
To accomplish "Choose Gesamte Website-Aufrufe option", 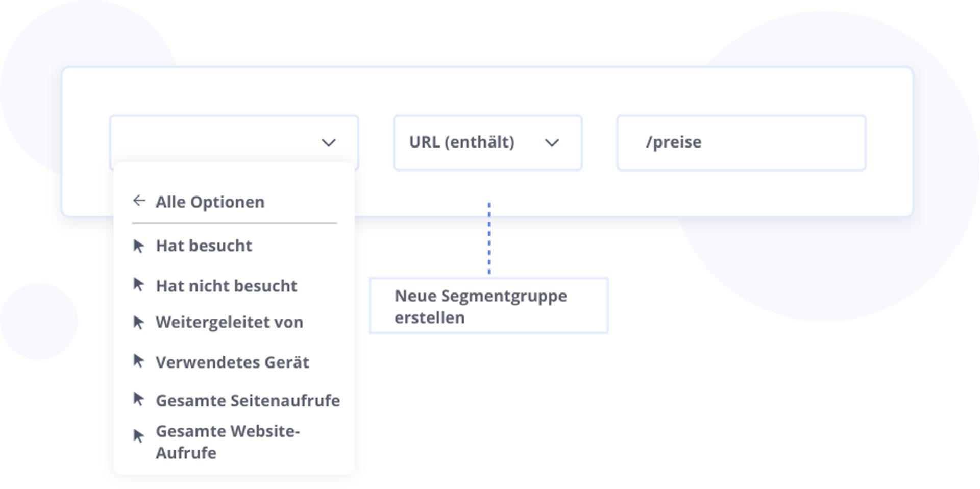I will [x=227, y=442].
